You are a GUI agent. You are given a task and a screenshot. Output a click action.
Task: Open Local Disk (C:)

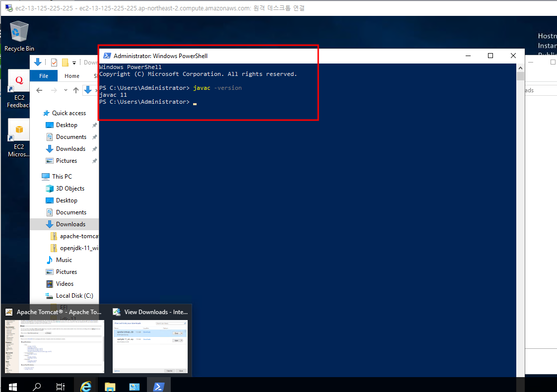tap(70, 295)
